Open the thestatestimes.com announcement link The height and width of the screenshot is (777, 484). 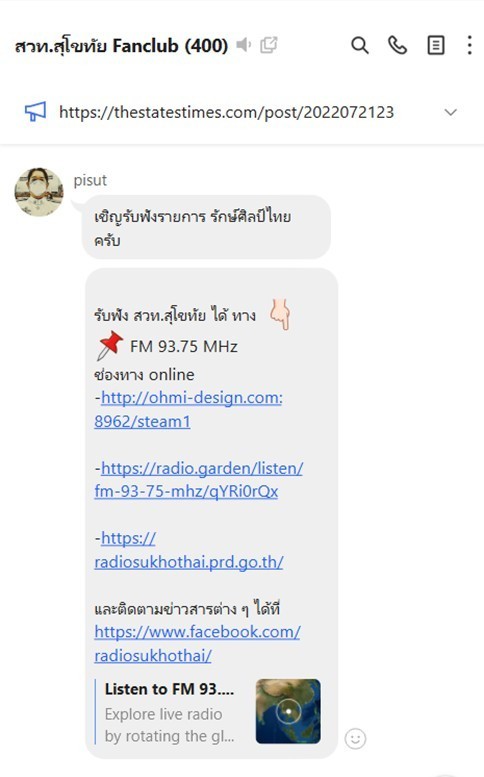(226, 112)
